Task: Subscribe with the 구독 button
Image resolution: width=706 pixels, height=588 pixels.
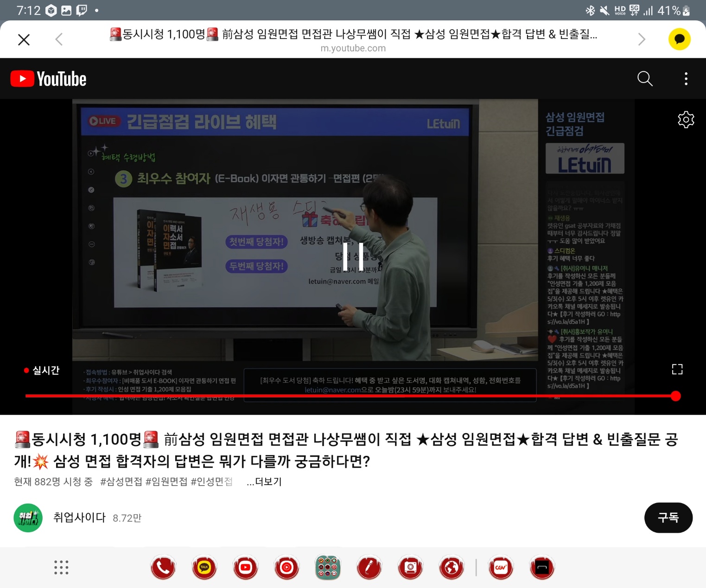Action: tap(668, 518)
